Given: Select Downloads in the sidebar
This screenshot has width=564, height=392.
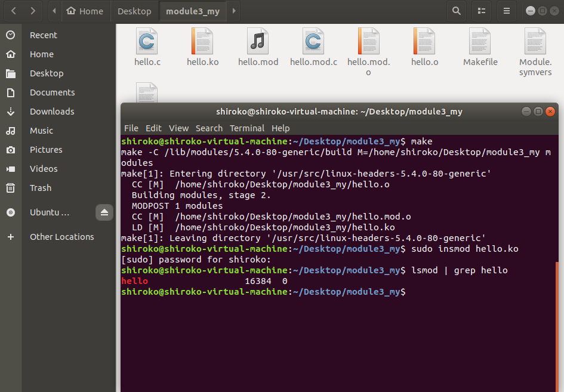Looking at the screenshot, I should (53, 111).
